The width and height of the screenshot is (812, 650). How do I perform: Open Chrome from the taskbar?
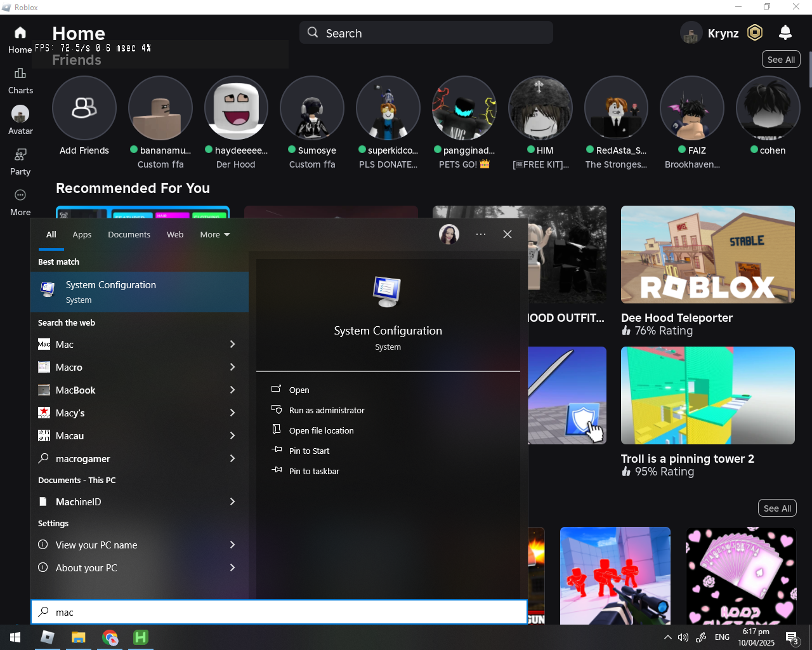click(110, 637)
